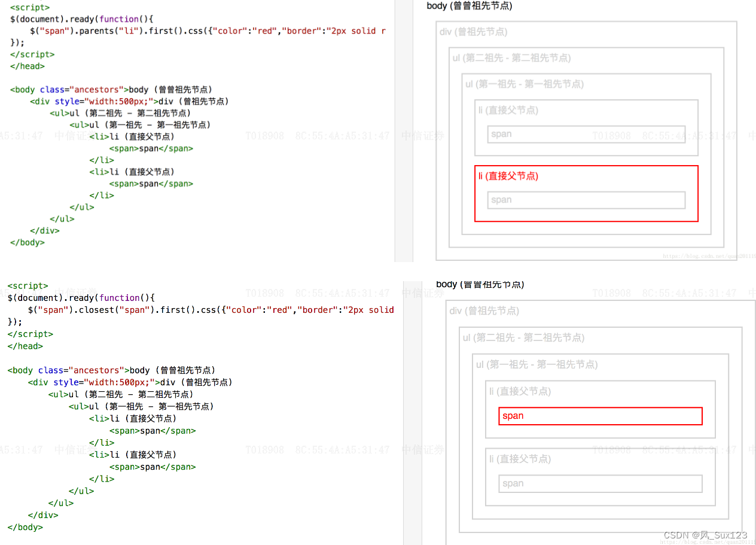Click the li (直接父节点) label above the red span

point(520,391)
